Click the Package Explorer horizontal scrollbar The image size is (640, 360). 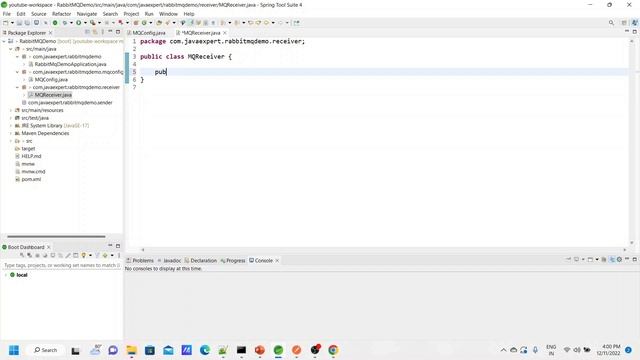click(x=56, y=236)
